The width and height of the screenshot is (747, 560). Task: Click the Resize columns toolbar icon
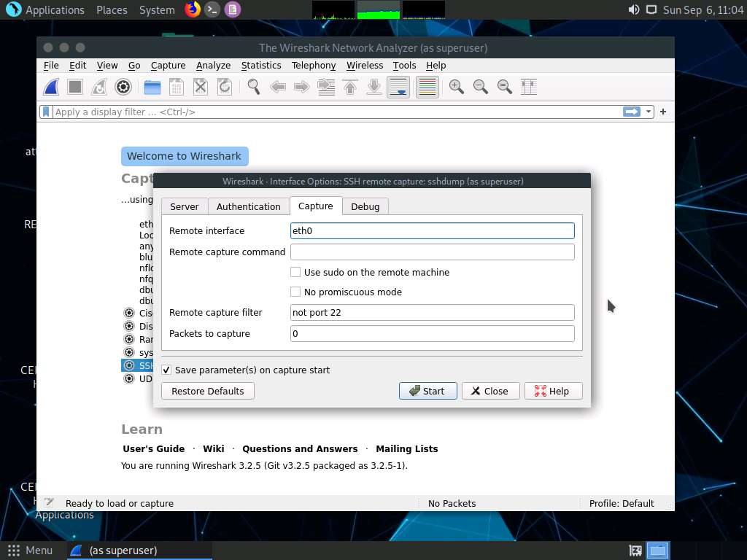coord(529,87)
